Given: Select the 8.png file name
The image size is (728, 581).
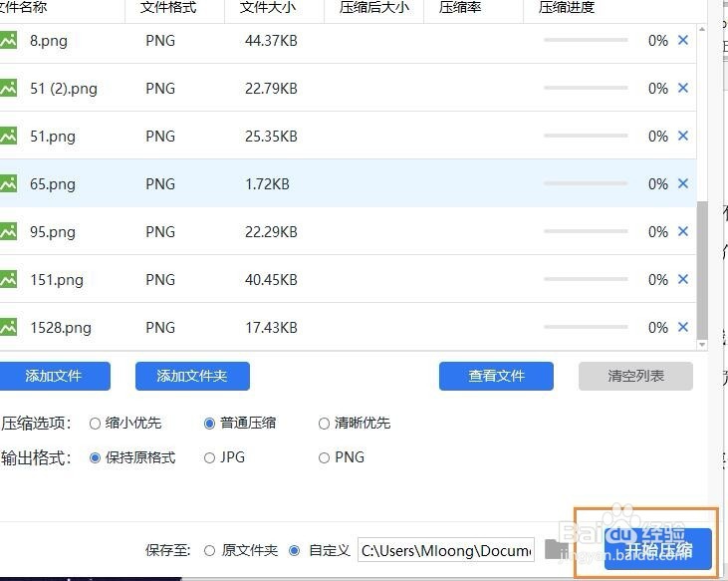Looking at the screenshot, I should (x=49, y=41).
